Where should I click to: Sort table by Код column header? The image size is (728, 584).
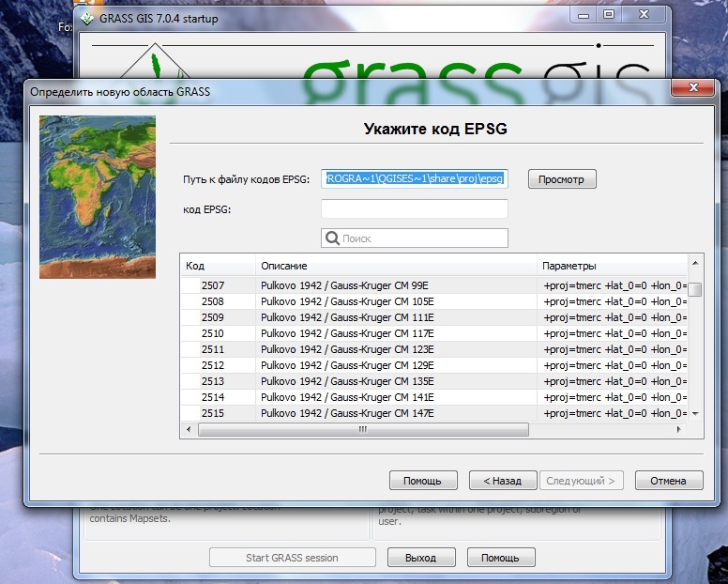click(218, 266)
